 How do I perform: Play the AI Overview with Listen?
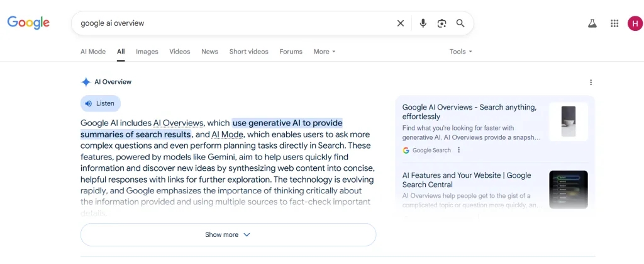(x=101, y=103)
